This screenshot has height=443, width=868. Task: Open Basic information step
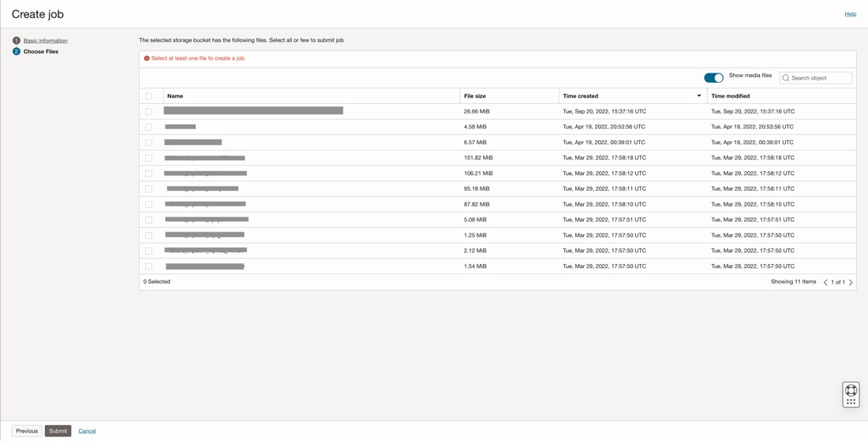click(45, 40)
